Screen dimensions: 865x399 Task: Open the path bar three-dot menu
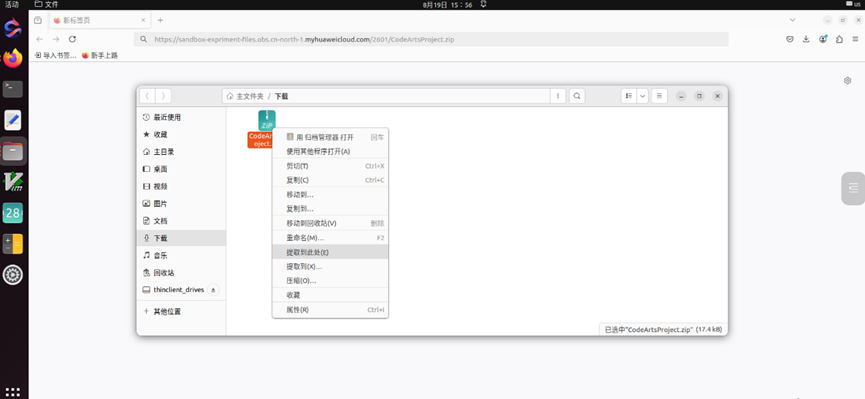[x=558, y=96]
